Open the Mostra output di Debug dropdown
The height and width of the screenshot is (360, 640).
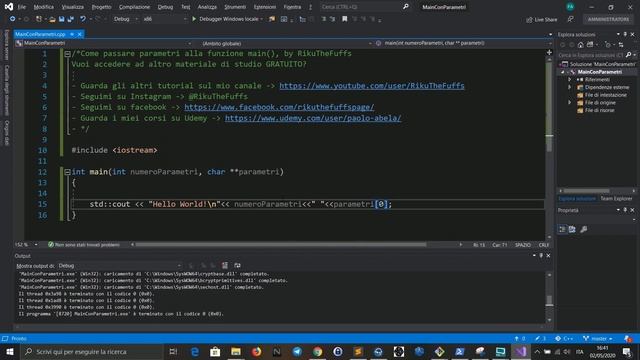click(x=119, y=266)
